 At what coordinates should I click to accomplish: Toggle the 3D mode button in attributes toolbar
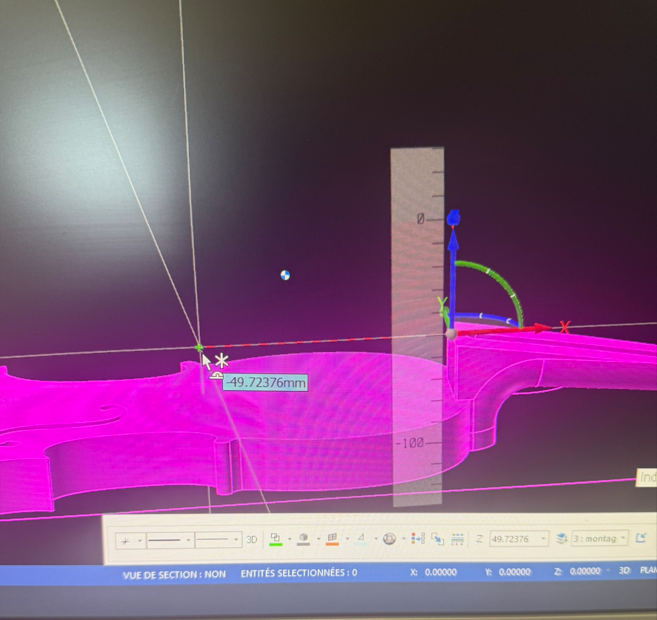coord(251,540)
